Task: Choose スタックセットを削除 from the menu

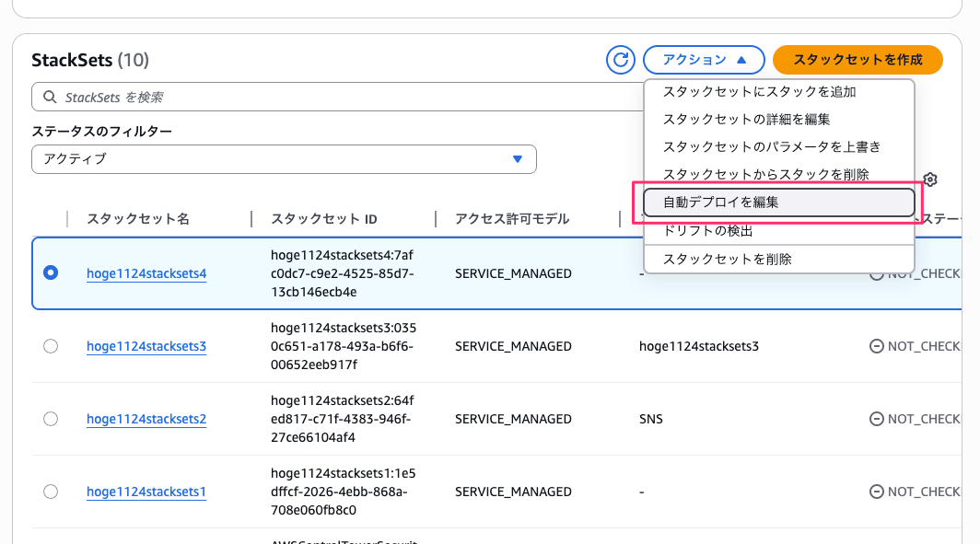Action: click(727, 259)
